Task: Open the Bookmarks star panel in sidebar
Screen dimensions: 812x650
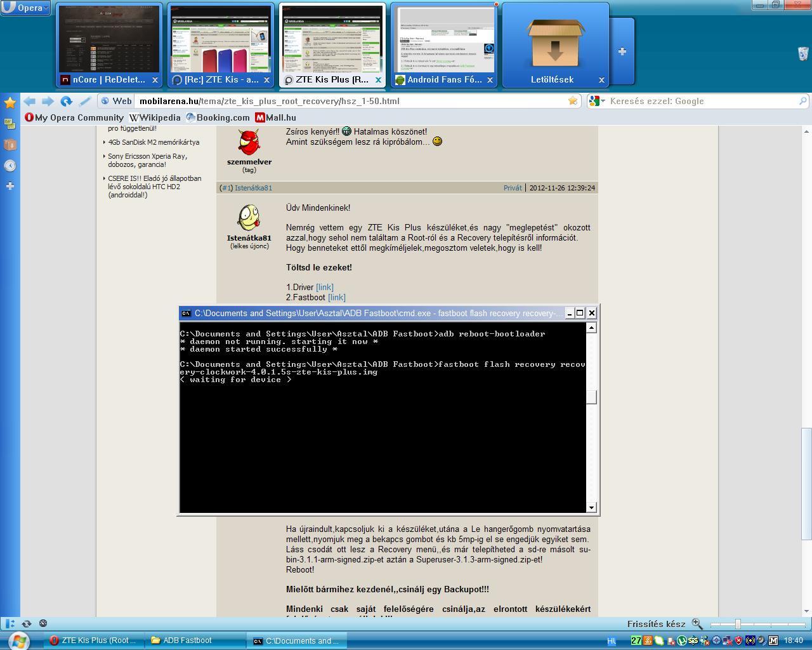Action: tap(10, 102)
